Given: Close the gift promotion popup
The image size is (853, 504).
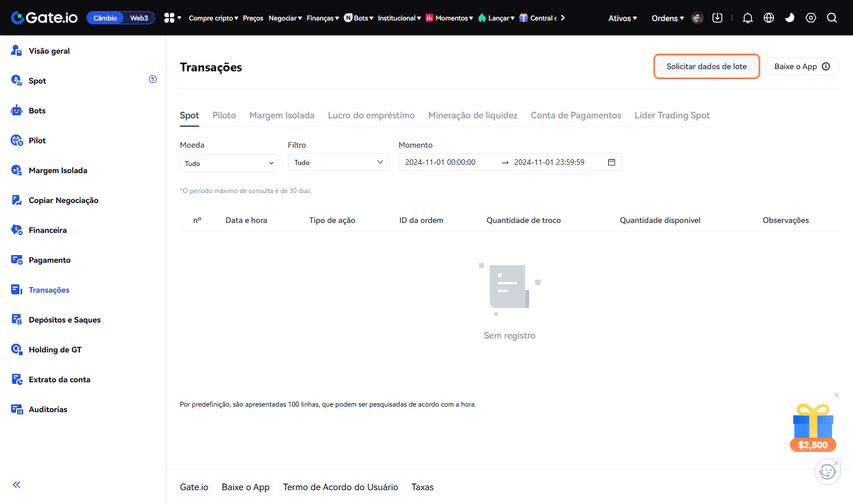Looking at the screenshot, I should click(836, 395).
